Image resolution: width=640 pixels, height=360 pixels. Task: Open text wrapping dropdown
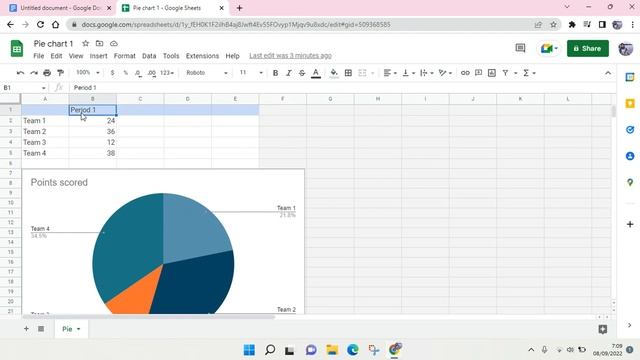(x=427, y=73)
